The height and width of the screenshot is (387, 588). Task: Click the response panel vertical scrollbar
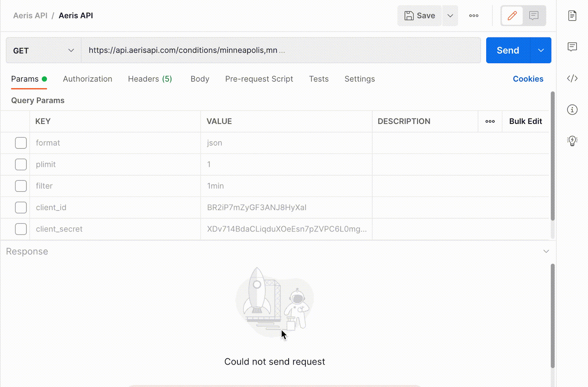[552, 316]
